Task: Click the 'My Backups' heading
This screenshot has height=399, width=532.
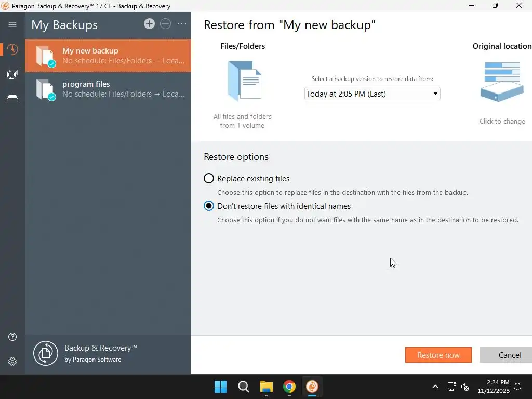Action: coord(64,25)
